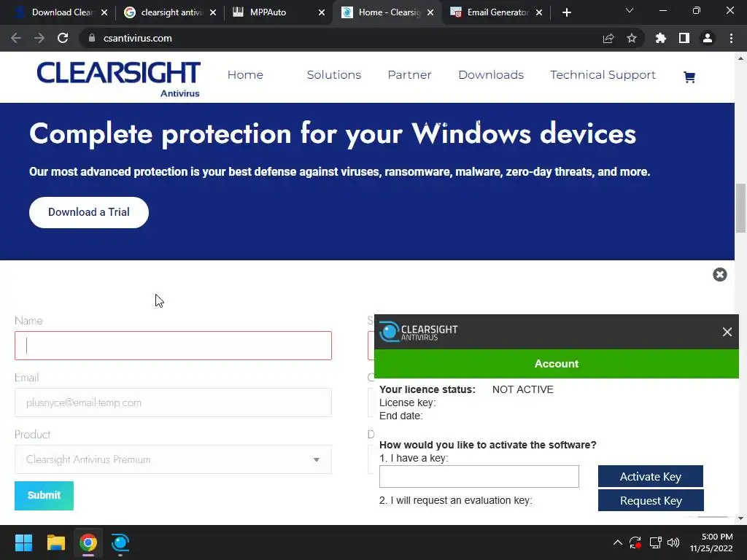Click the Clearsight Antivirus logo
Viewport: 747px width, 560px height.
[x=119, y=79]
